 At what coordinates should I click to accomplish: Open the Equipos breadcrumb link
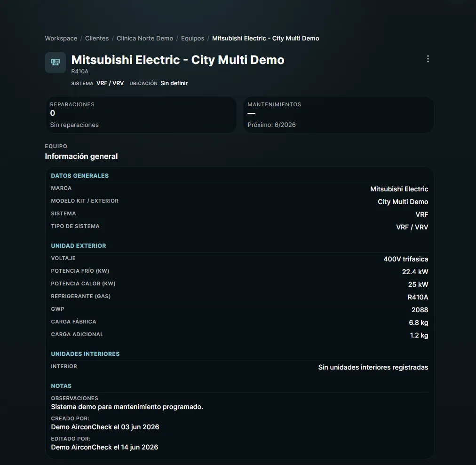point(192,38)
